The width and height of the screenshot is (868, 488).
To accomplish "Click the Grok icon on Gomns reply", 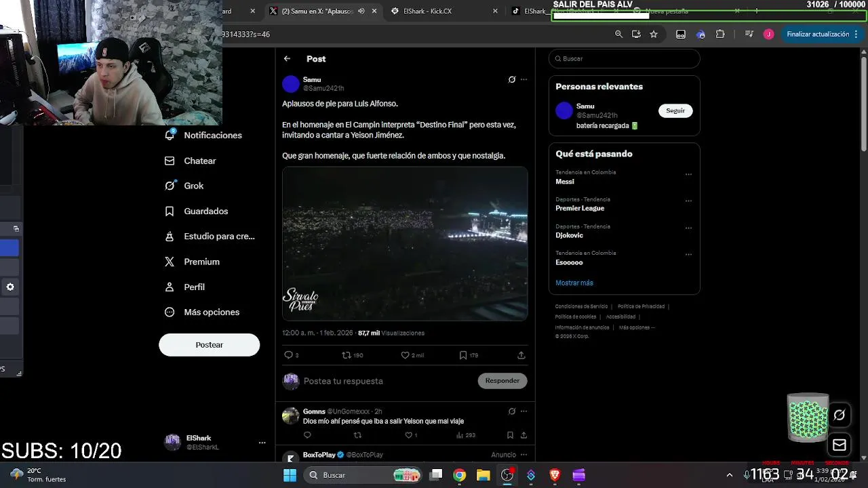I will click(512, 411).
